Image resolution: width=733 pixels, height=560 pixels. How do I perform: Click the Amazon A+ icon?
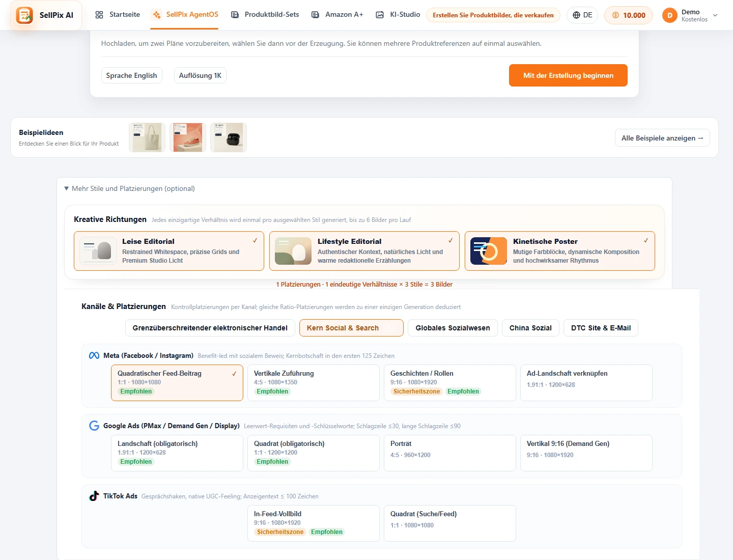pyautogui.click(x=315, y=15)
